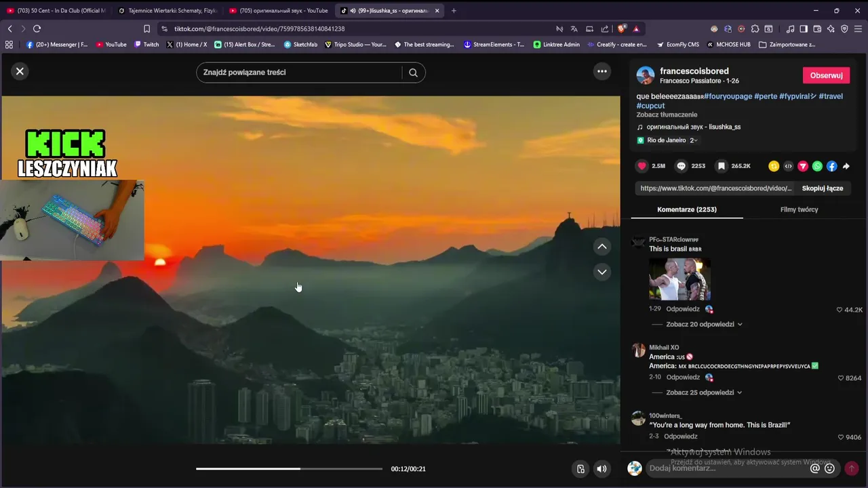The image size is (868, 488).
Task: Open the meme image in first comment
Action: click(x=679, y=279)
